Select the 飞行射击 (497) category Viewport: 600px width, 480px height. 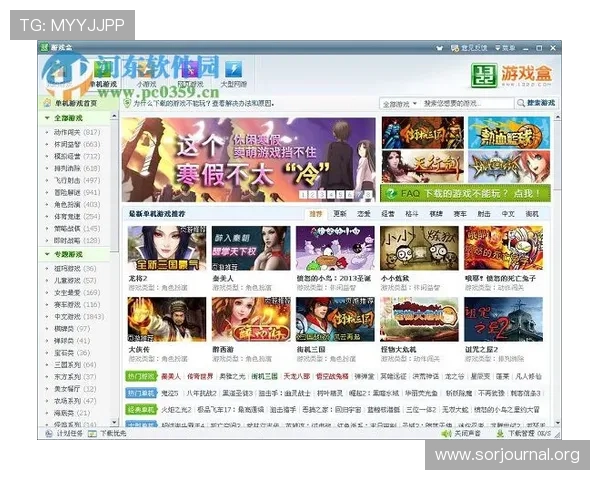(77, 180)
